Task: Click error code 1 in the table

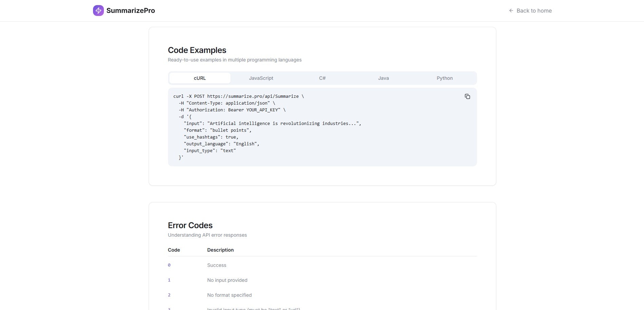Action: [169, 280]
